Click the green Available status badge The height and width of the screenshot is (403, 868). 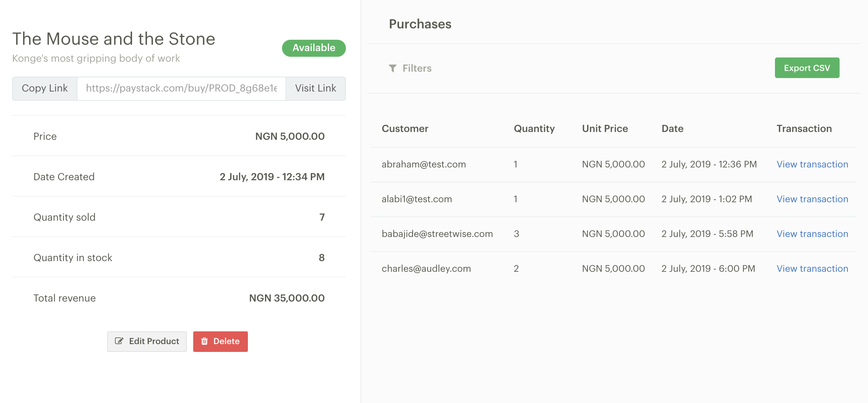coord(314,48)
